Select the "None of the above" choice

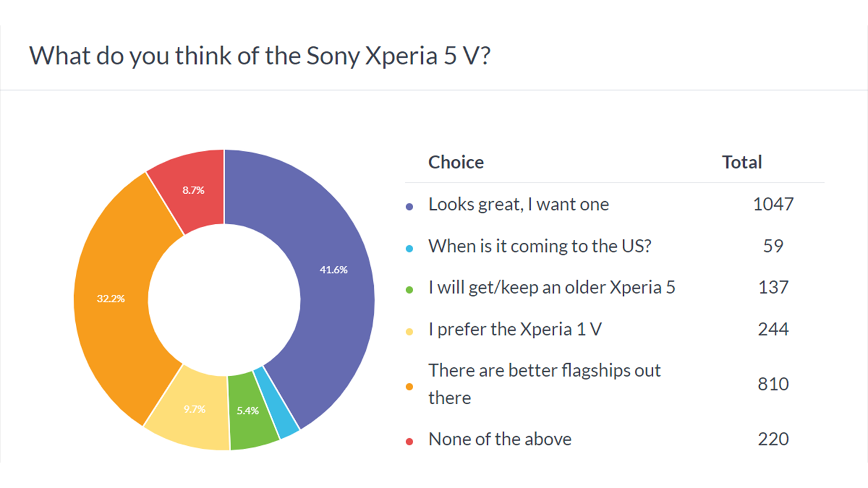pyautogui.click(x=500, y=439)
